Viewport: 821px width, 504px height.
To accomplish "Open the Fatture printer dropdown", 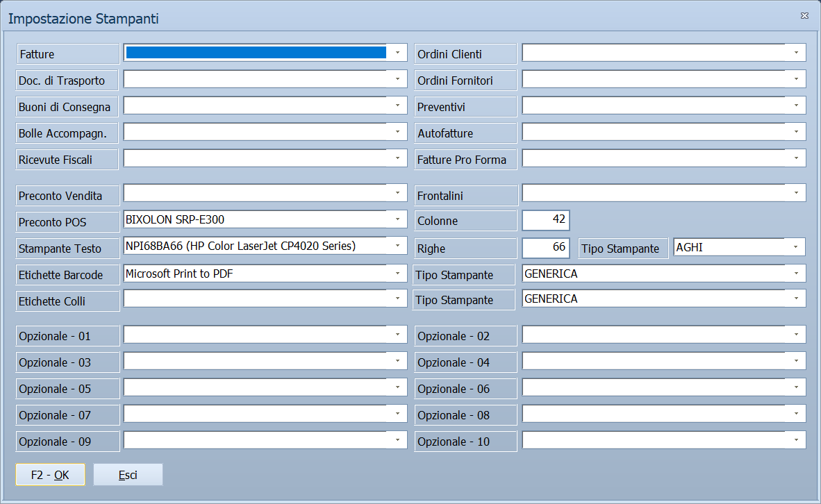I will (x=397, y=53).
